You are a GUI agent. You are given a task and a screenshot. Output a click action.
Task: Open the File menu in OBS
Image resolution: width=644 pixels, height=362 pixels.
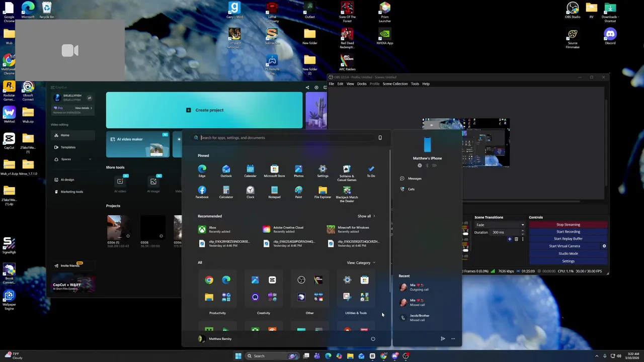tap(331, 84)
